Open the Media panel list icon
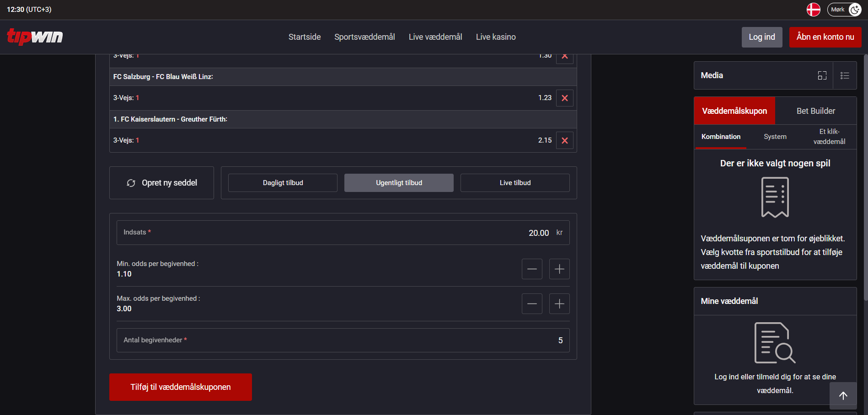 (x=845, y=75)
